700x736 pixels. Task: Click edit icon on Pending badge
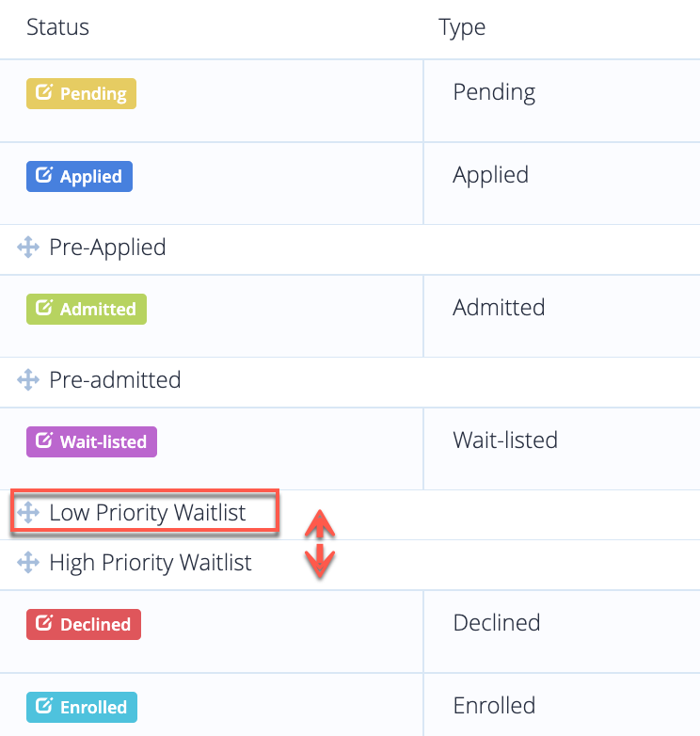click(44, 92)
